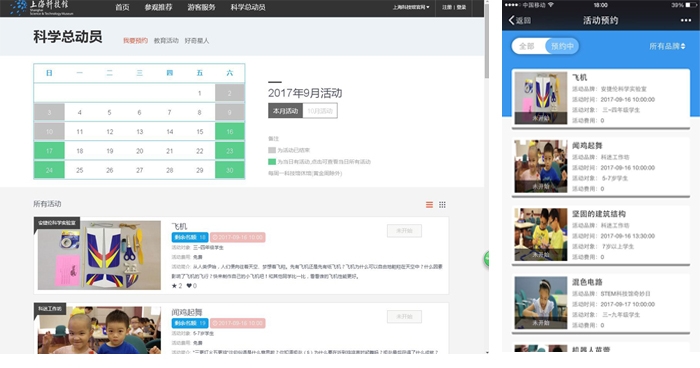Image resolution: width=700 pixels, height=368 pixels.
Task: Tap the mobile battery status icon
Action: coord(691,5)
